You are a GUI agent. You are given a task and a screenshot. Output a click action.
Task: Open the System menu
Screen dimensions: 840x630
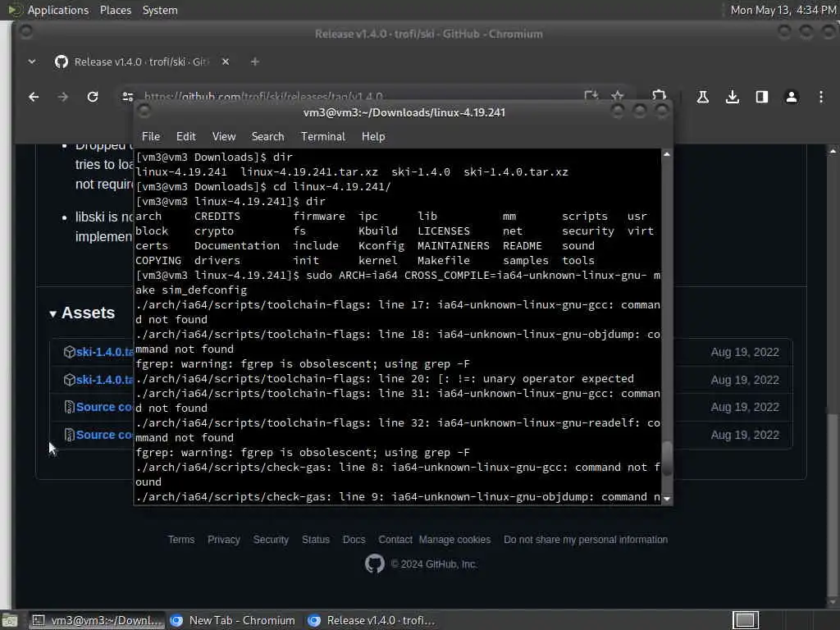[x=160, y=10]
